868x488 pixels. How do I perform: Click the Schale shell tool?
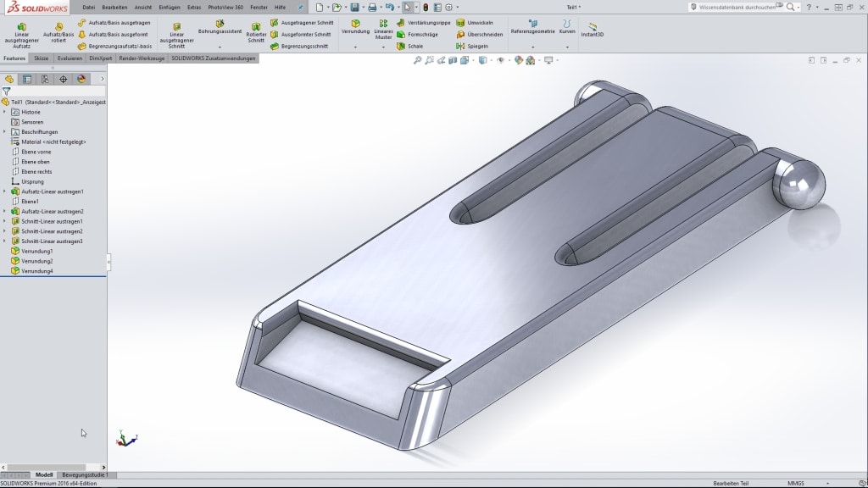click(409, 47)
